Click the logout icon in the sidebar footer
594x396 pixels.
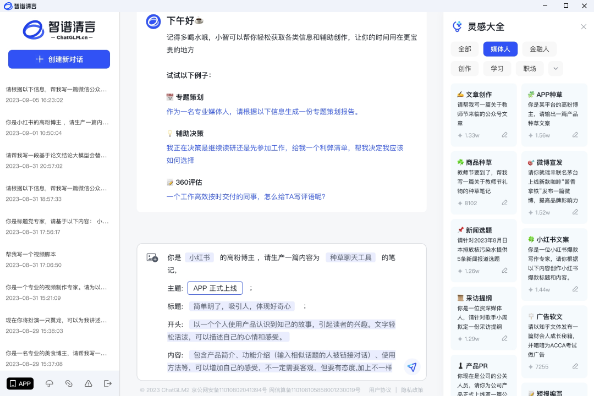[108, 383]
